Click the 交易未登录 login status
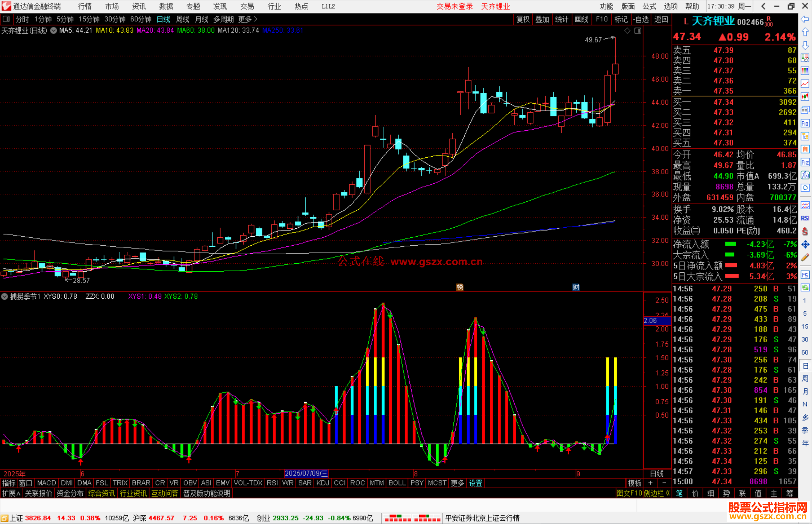 454,6
